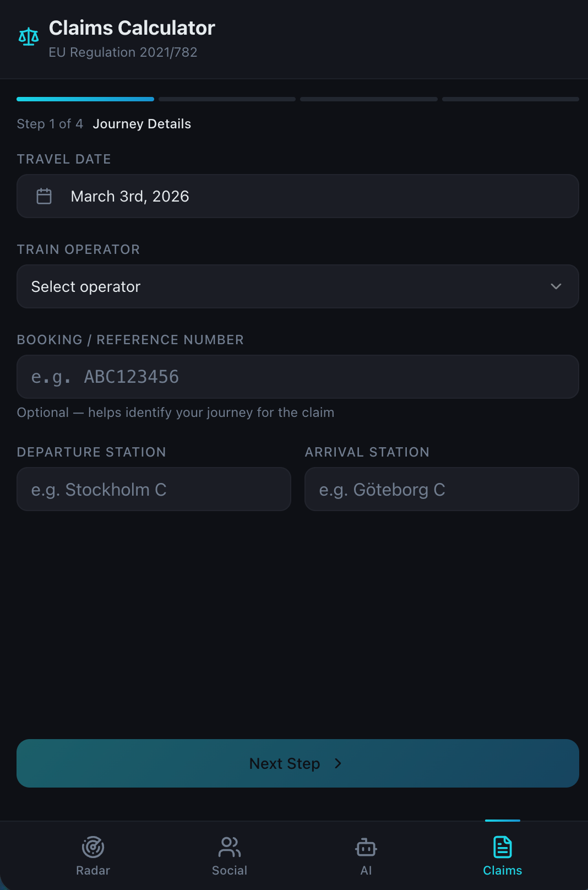Open the March 3rd, 2026 date picker
588x890 pixels.
(x=298, y=196)
